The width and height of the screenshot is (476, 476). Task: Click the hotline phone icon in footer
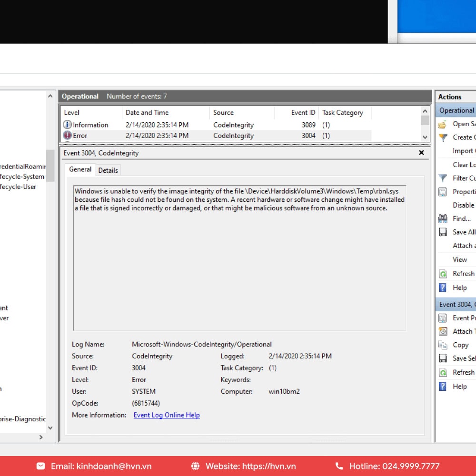[339, 466]
